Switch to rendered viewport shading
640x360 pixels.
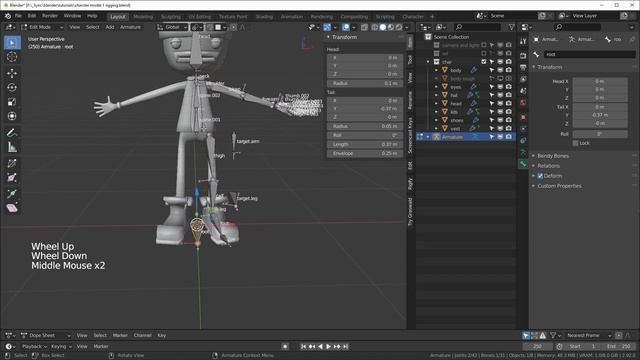[399, 27]
